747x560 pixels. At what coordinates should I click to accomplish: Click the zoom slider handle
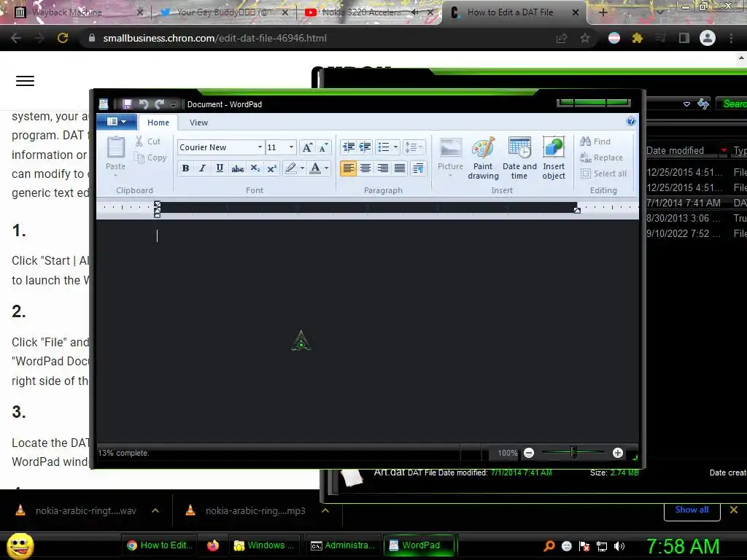pyautogui.click(x=573, y=452)
